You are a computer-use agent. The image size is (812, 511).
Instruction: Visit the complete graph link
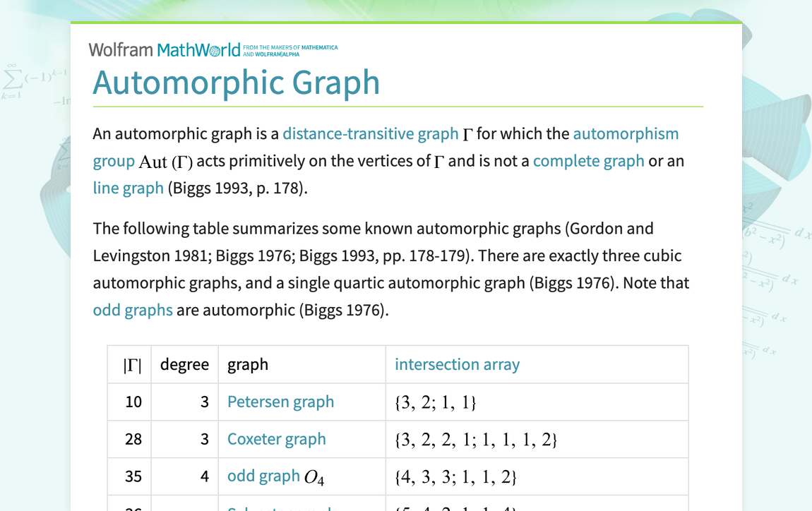pyautogui.click(x=588, y=161)
